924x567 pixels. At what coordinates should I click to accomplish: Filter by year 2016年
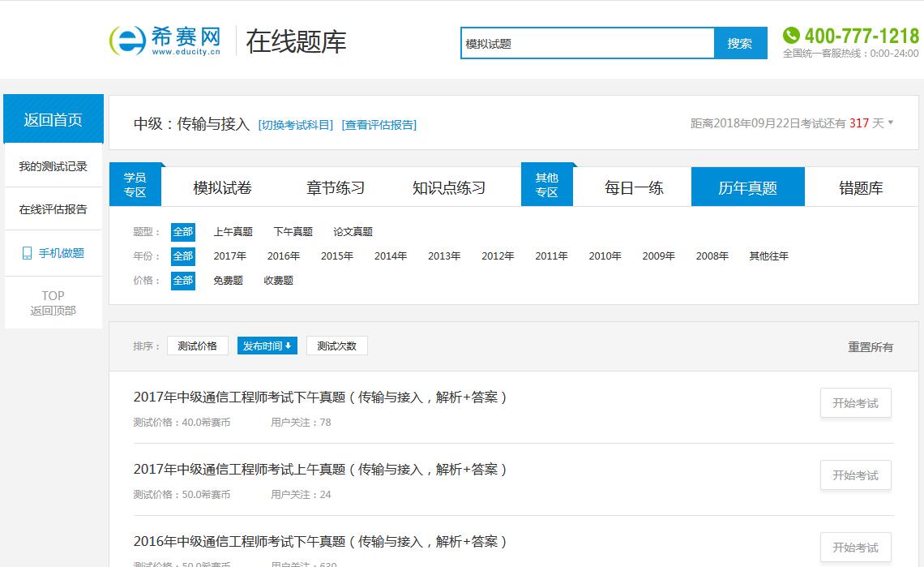tap(283, 256)
